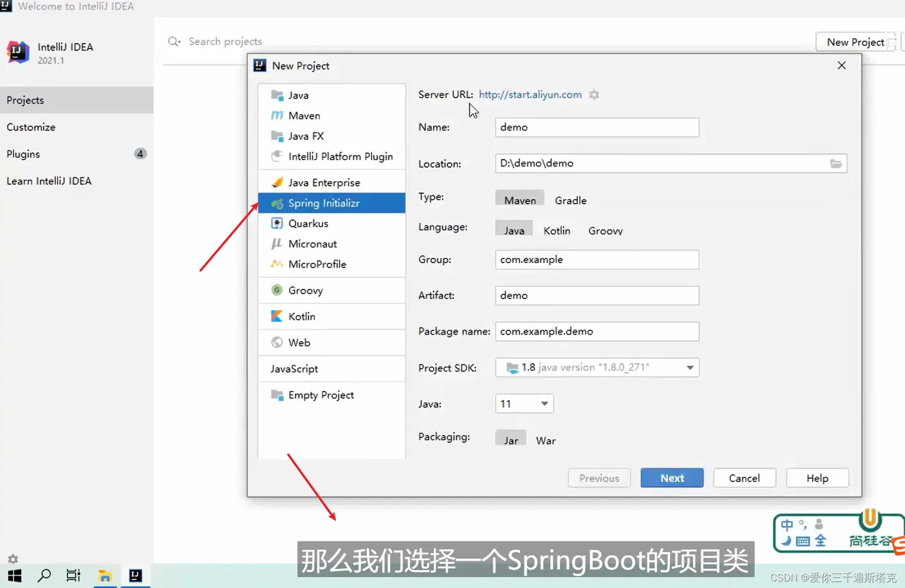Click the Artifact input field
Viewport: 905px width, 588px height.
point(597,295)
